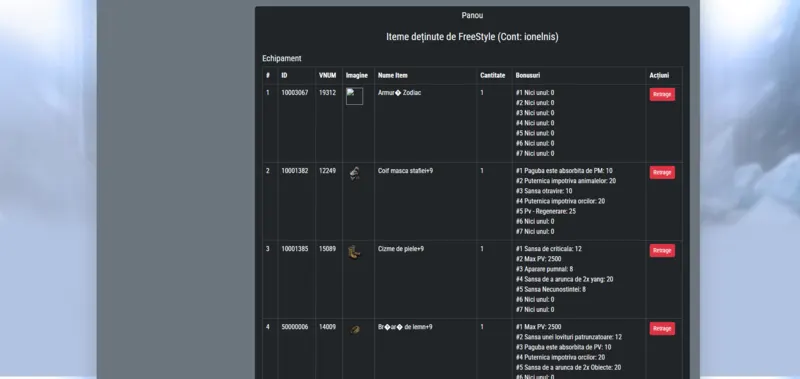Click the VNUM column header
Viewport: 800px width, 379px height.
[328, 75]
